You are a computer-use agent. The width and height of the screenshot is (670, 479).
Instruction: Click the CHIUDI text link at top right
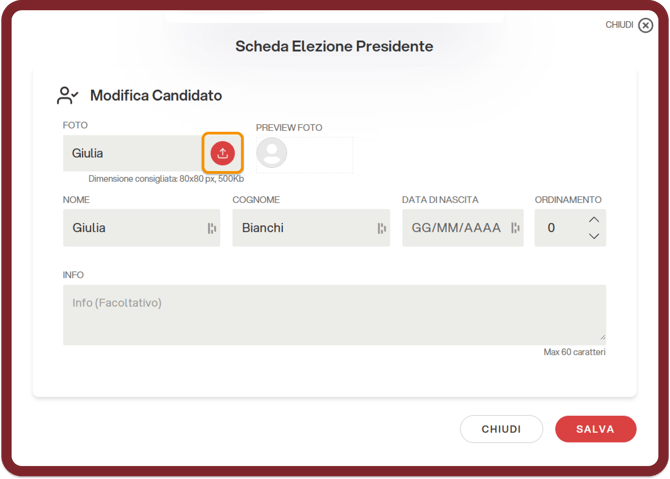click(x=619, y=25)
